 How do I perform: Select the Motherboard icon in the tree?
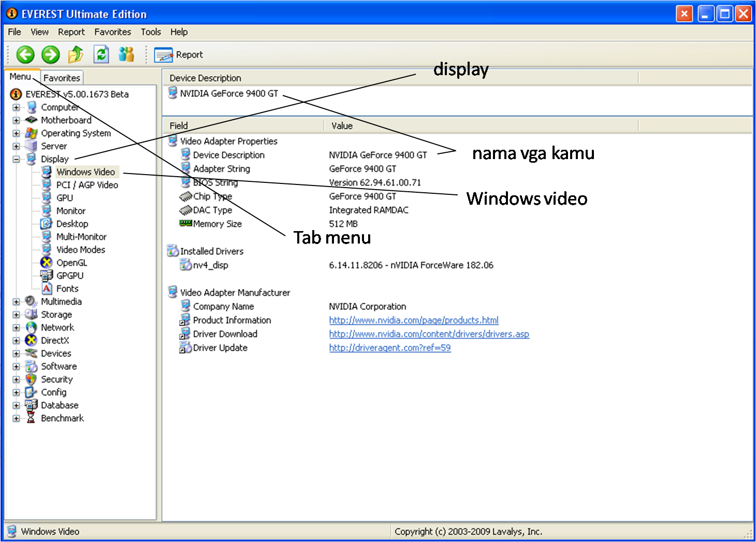pos(32,120)
